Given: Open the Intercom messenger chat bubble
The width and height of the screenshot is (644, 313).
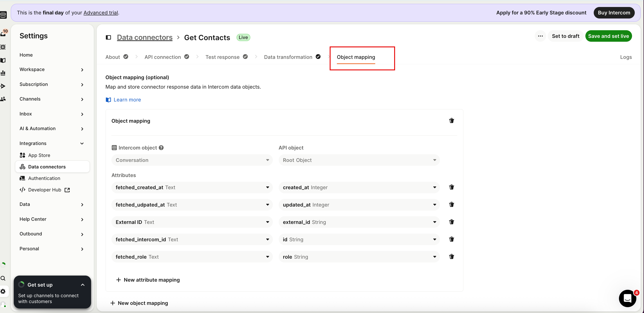Looking at the screenshot, I should (627, 298).
